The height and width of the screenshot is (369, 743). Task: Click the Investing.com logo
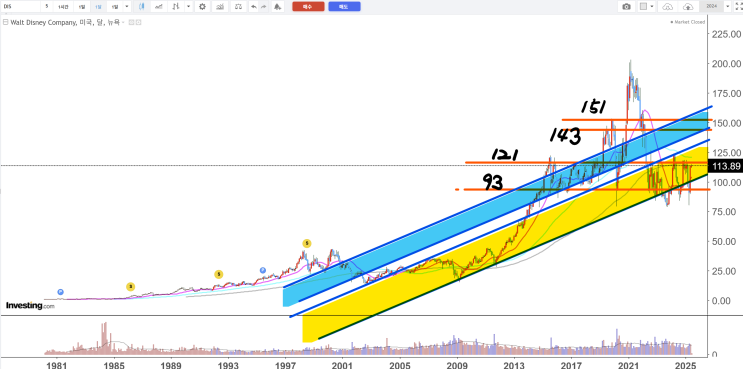30,306
